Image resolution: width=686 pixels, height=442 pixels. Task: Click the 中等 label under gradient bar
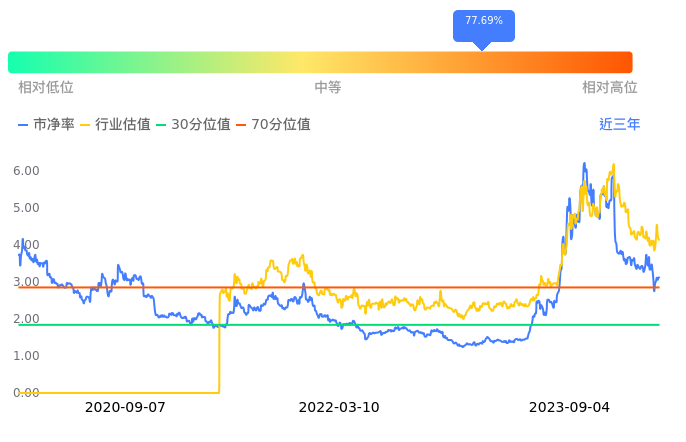[x=328, y=88]
